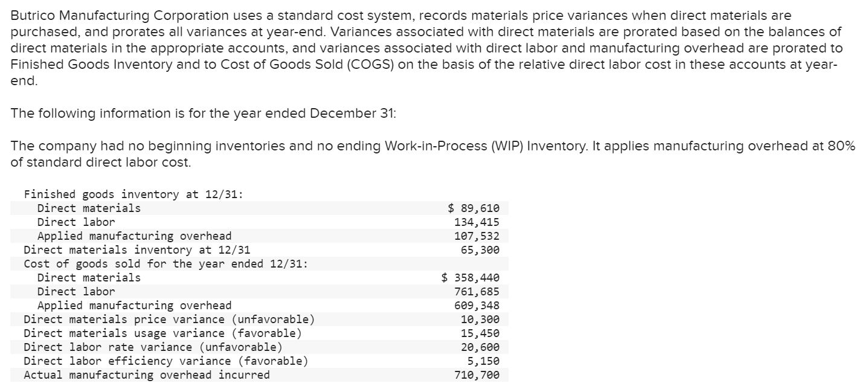868x392 pixels.
Task: Click the Direct labor 134,415 figure
Action: point(480,222)
